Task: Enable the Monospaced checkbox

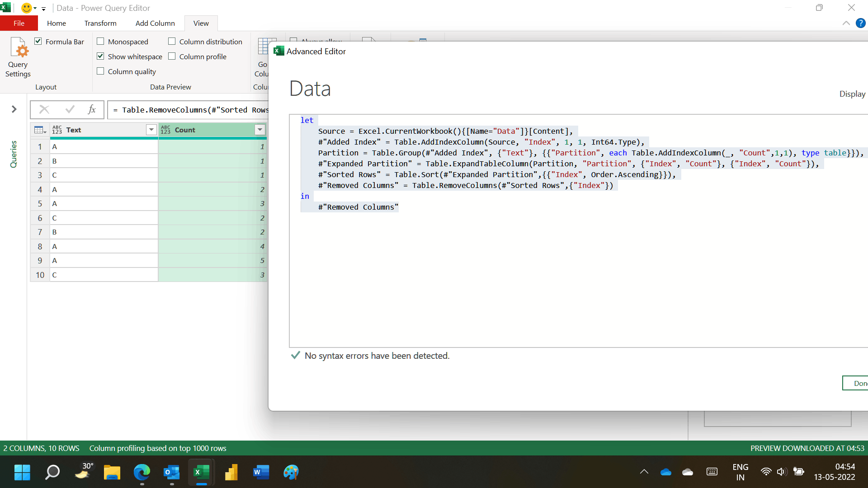Action: pyautogui.click(x=100, y=41)
